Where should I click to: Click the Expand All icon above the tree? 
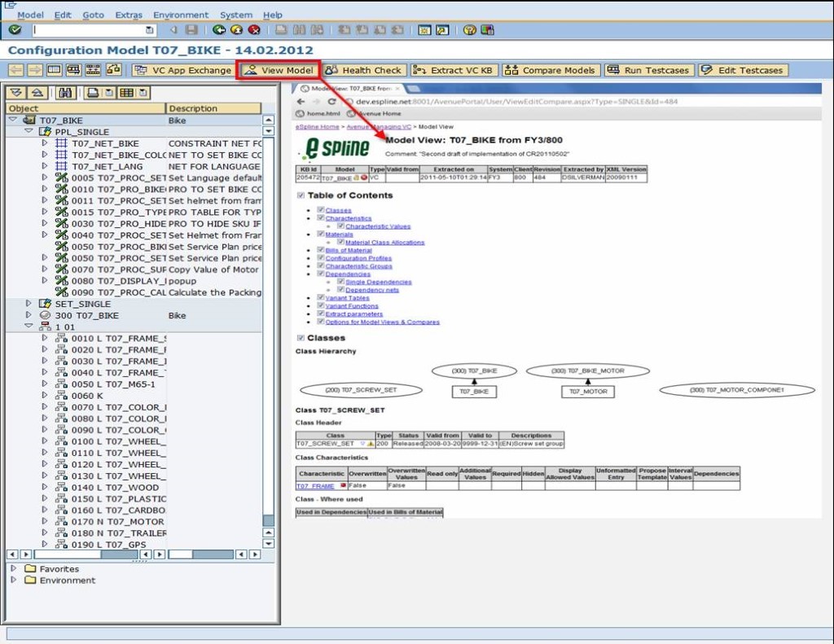[16, 93]
